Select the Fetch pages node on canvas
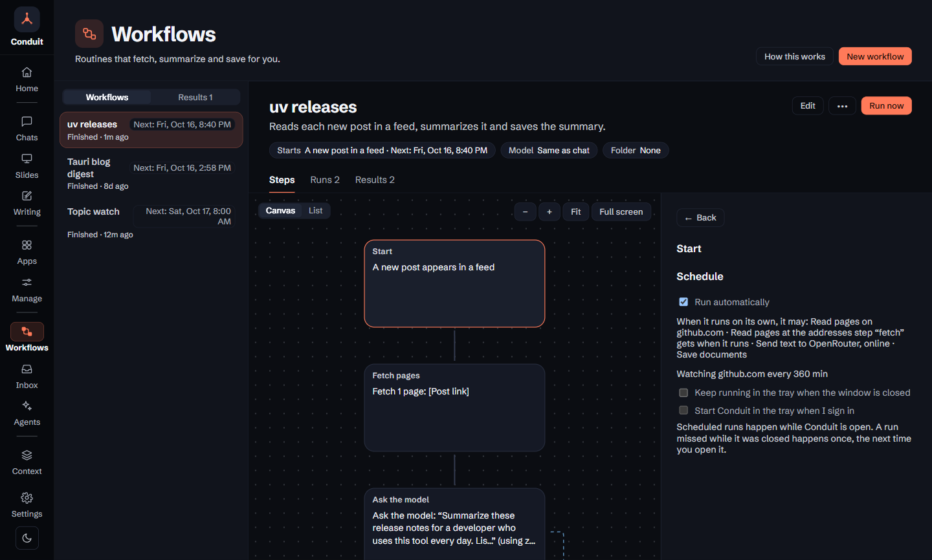 (454, 408)
